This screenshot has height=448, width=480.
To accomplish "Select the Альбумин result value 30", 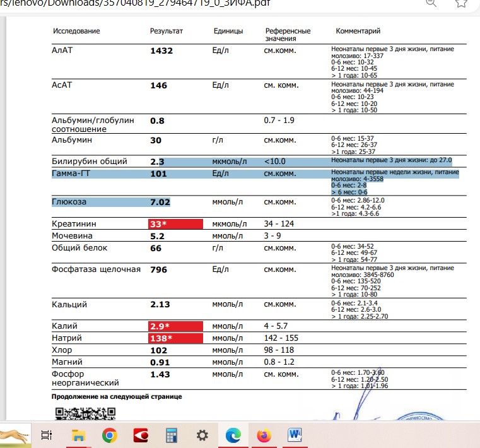I will pos(156,140).
